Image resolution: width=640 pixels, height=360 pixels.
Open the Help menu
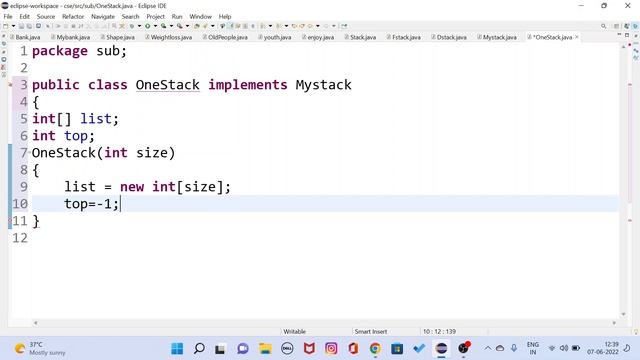[x=225, y=16]
